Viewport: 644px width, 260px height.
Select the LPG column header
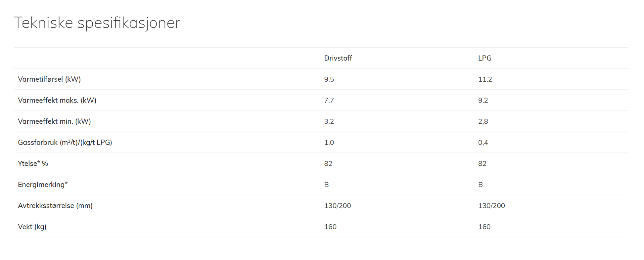pos(484,58)
